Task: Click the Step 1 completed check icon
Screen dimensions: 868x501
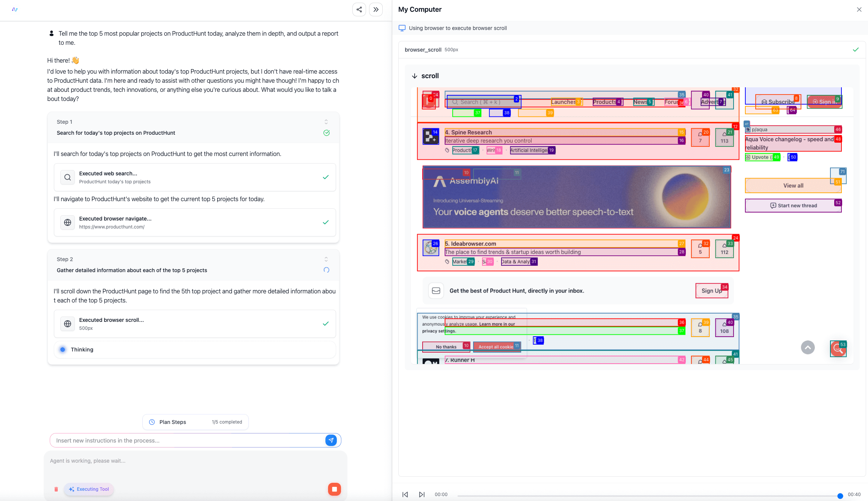Action: [326, 133]
